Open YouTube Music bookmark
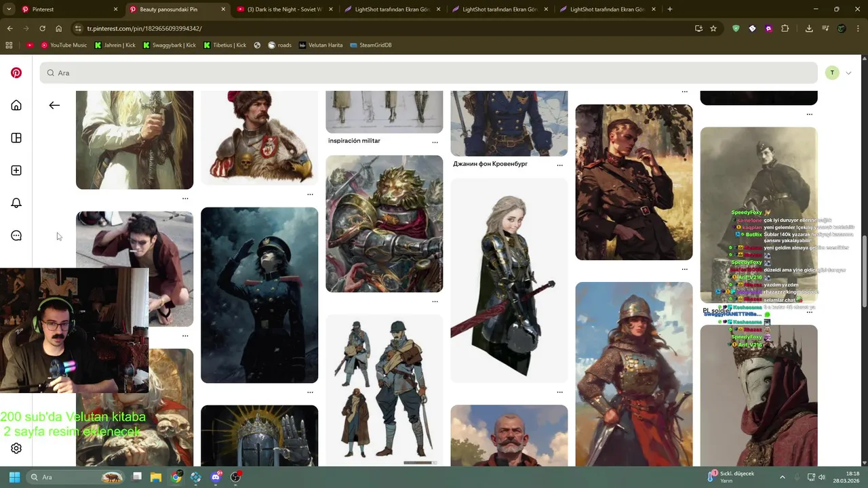Screen dimensions: 868x488 (x=64, y=45)
